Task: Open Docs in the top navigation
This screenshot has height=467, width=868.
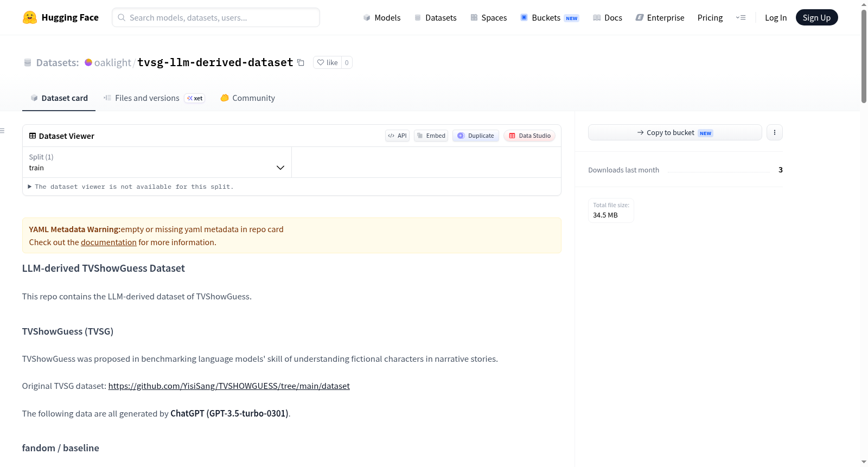Action: click(608, 17)
